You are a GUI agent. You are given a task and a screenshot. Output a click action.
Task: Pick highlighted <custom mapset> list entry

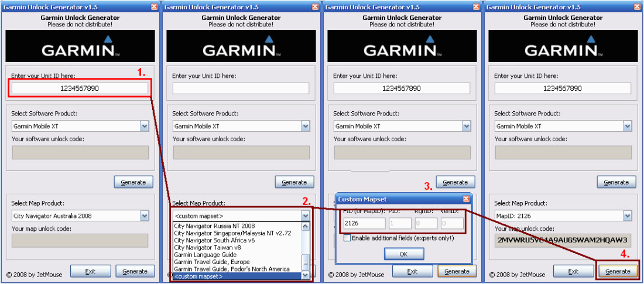tap(237, 276)
